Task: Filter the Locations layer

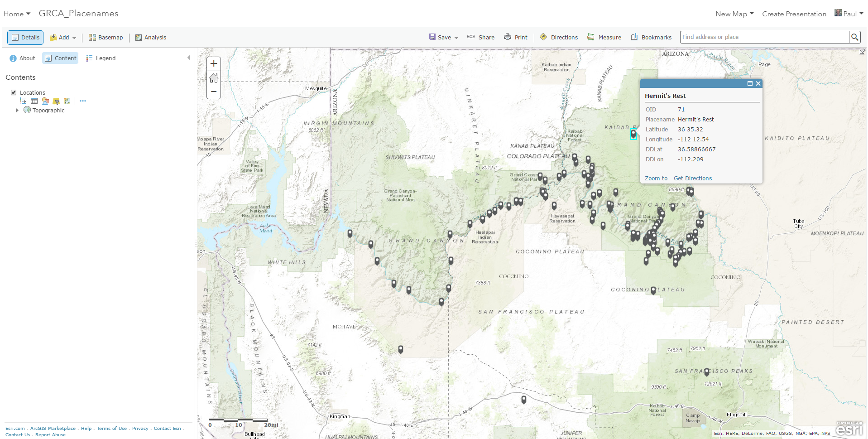Action: 56,101
